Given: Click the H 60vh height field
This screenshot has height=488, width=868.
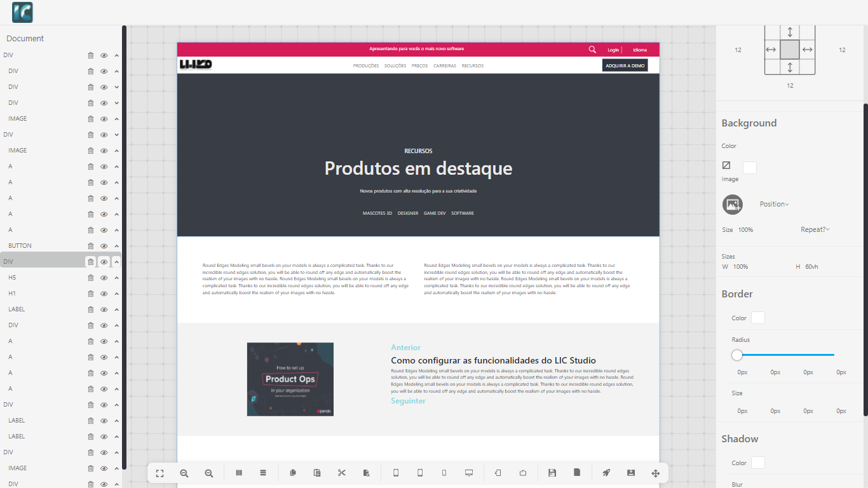Looking at the screenshot, I should coord(812,267).
